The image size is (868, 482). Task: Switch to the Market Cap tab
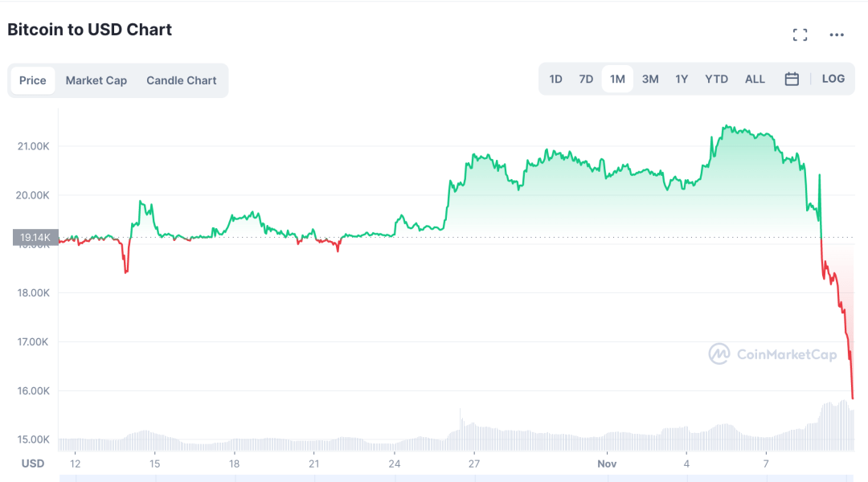(x=96, y=80)
